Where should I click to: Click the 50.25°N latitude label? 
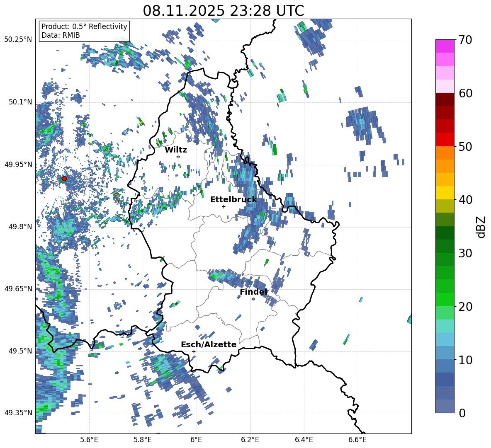pyautogui.click(x=18, y=39)
